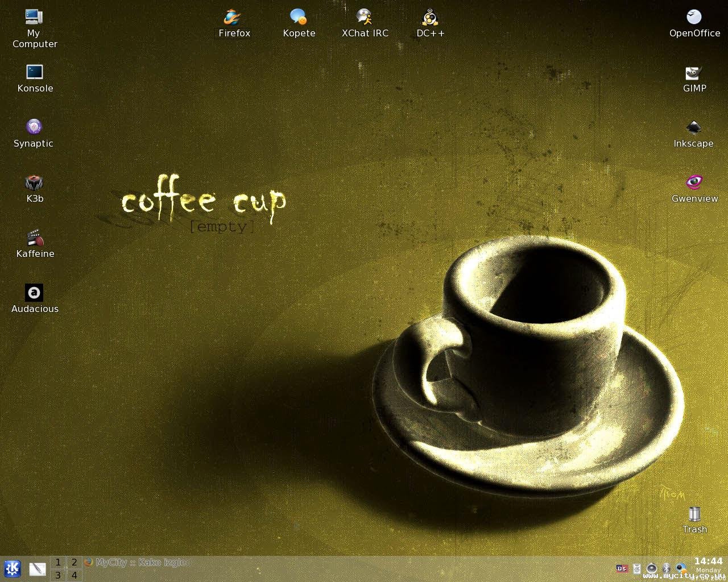Launch the Konsole terminal icon

(35, 73)
